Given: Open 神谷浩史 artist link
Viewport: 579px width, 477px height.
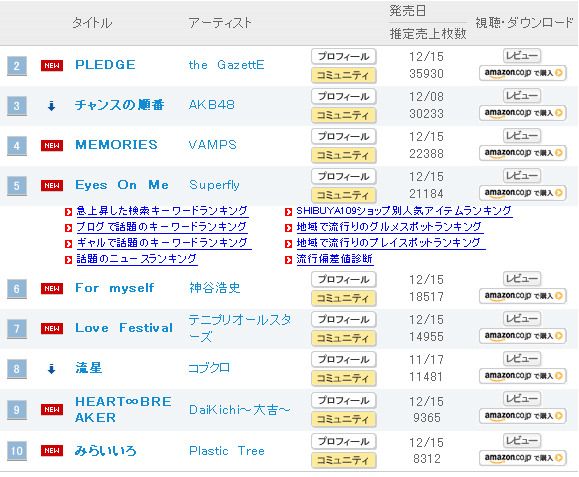Looking at the screenshot, I should point(215,288).
